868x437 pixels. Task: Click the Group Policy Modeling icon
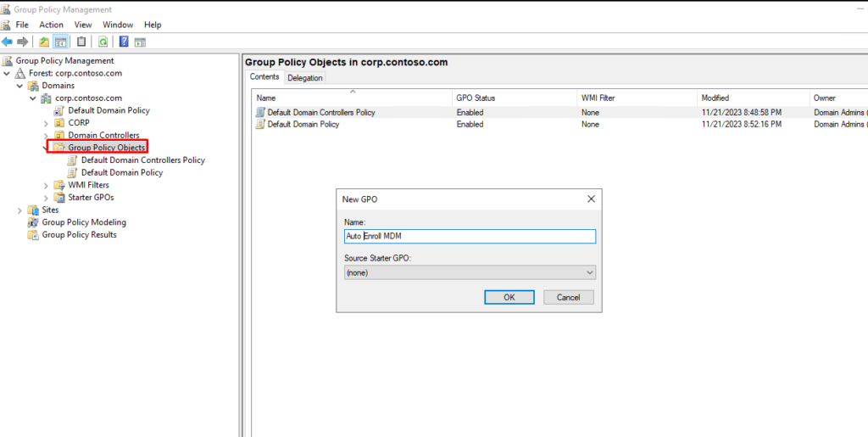34,222
